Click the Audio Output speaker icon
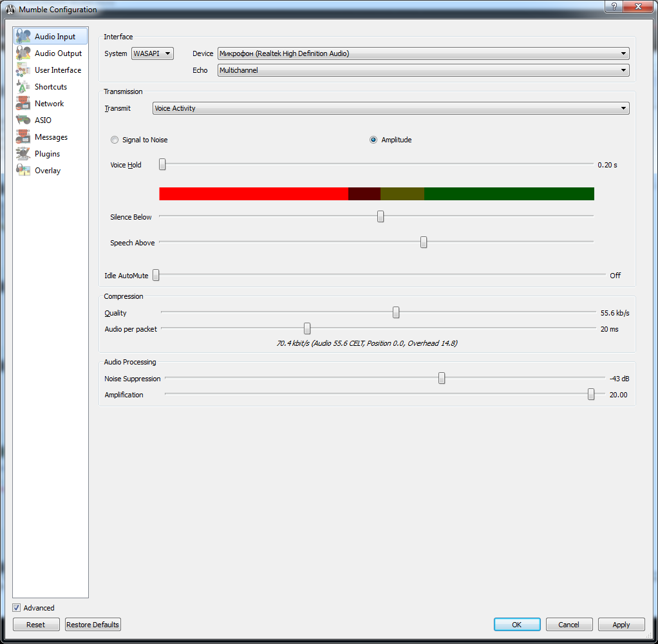658x644 pixels. pyautogui.click(x=23, y=53)
